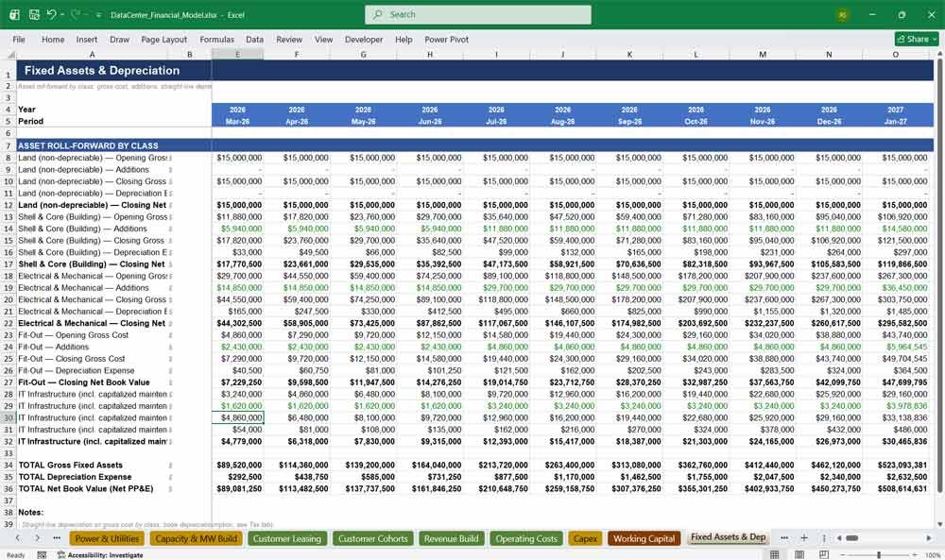945x560 pixels.
Task: Open the user account avatar
Action: [x=843, y=15]
